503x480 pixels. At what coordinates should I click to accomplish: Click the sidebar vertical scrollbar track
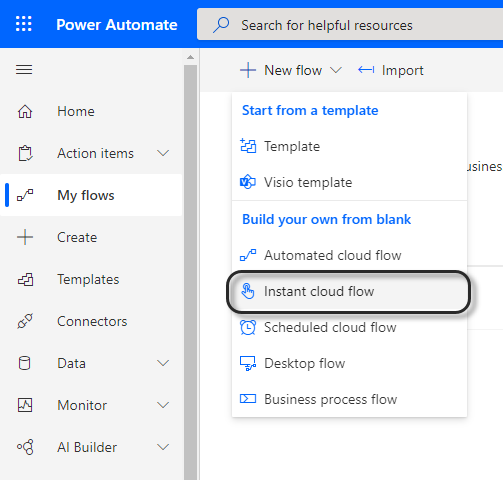click(190, 272)
